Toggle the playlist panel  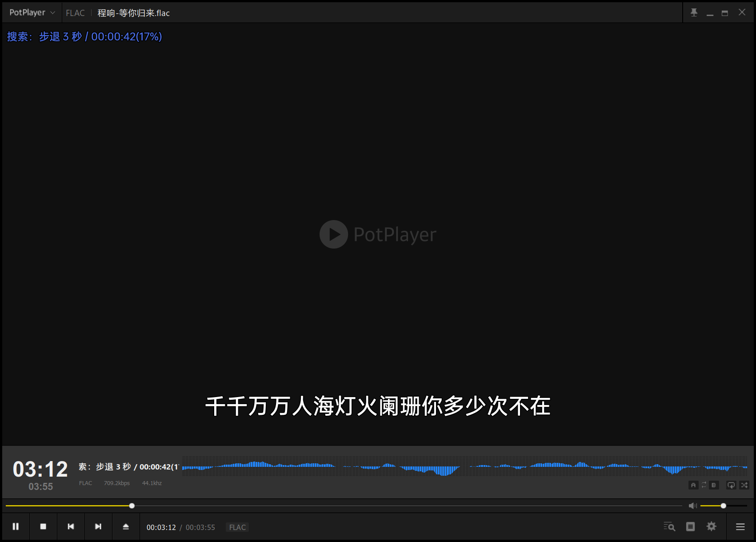tap(690, 526)
